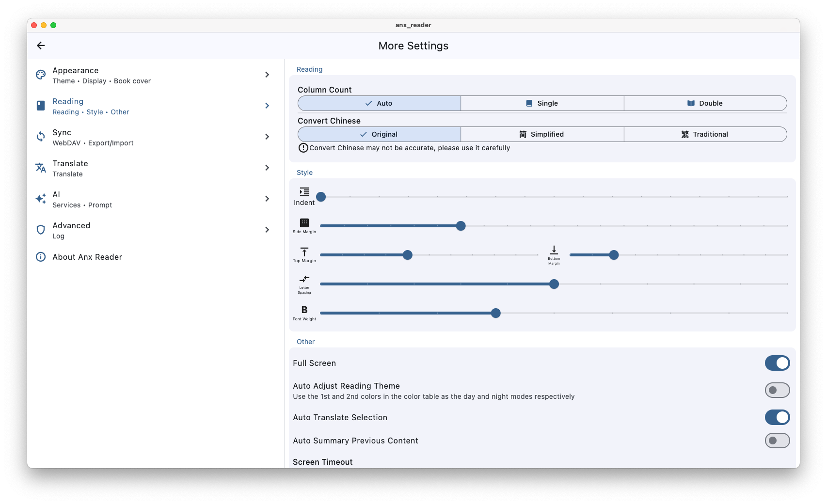Enable Auto Summary Previous Content switch

777,441
